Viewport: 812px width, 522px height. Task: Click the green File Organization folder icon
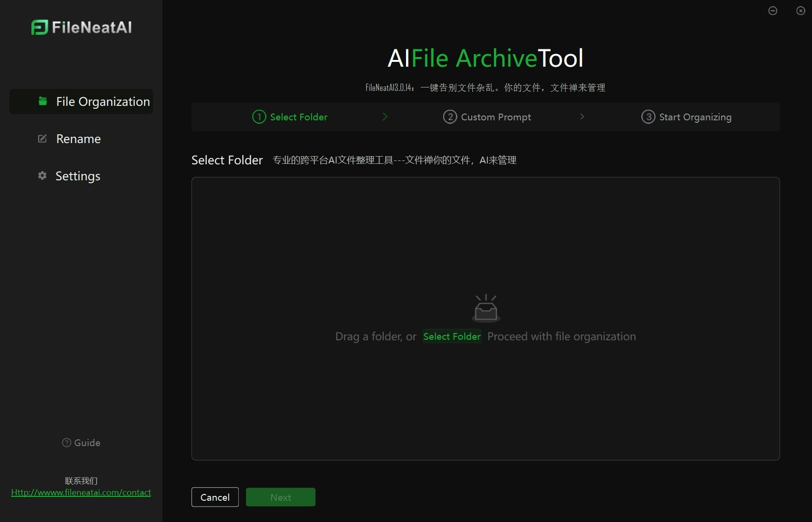coord(43,101)
